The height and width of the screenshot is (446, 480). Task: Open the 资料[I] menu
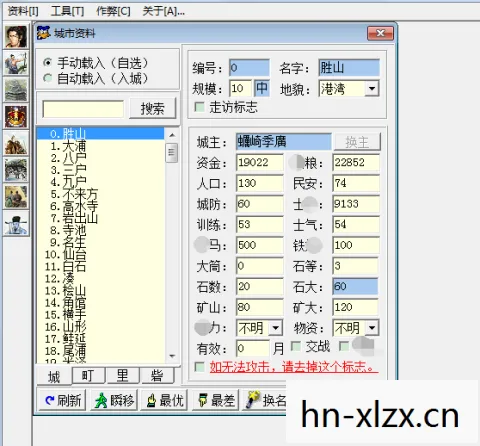pyautogui.click(x=23, y=12)
